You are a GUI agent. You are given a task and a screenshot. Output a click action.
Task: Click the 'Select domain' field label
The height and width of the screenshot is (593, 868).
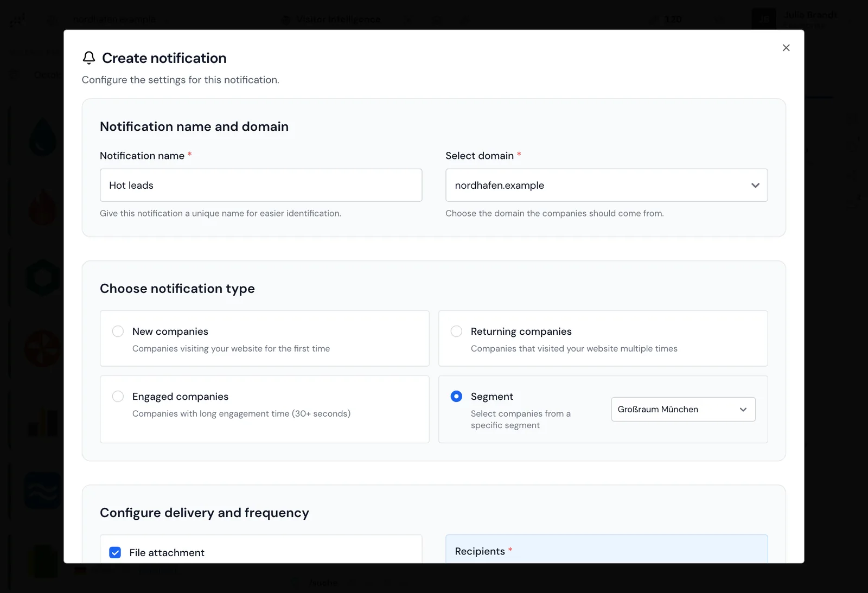tap(480, 156)
